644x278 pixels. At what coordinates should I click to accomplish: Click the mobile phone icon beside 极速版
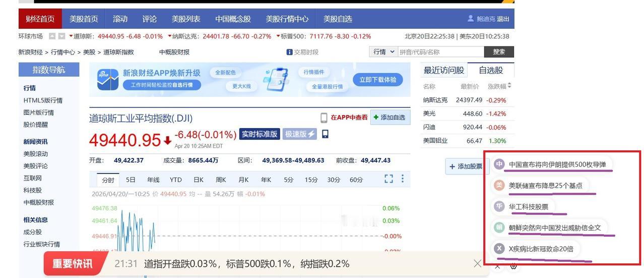point(325,134)
